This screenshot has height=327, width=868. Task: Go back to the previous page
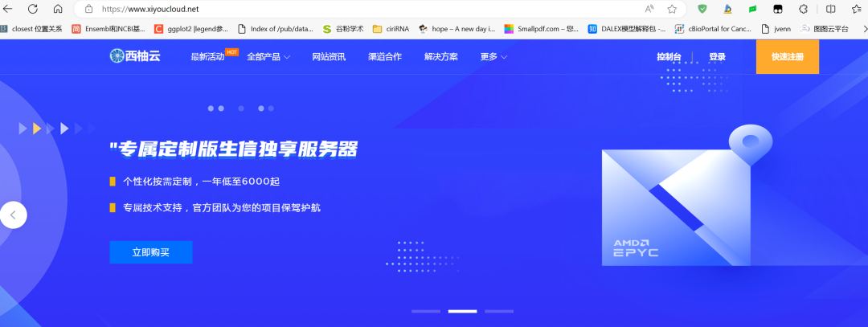(8, 9)
